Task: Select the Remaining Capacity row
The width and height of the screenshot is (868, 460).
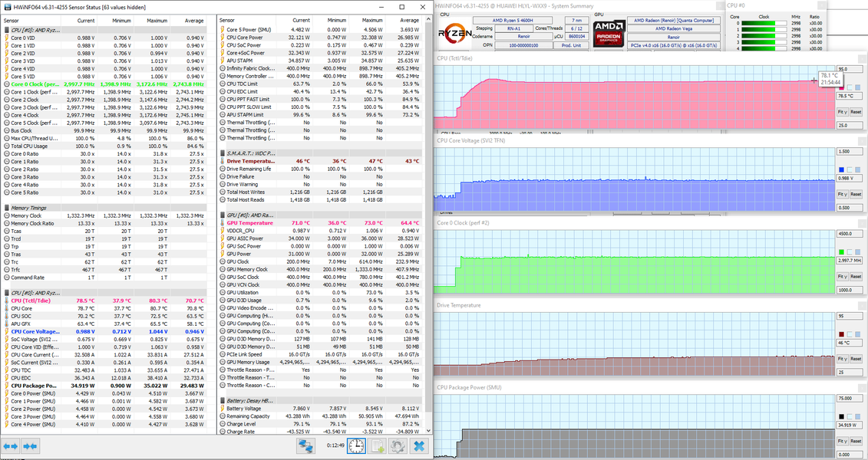Action: 321,416
